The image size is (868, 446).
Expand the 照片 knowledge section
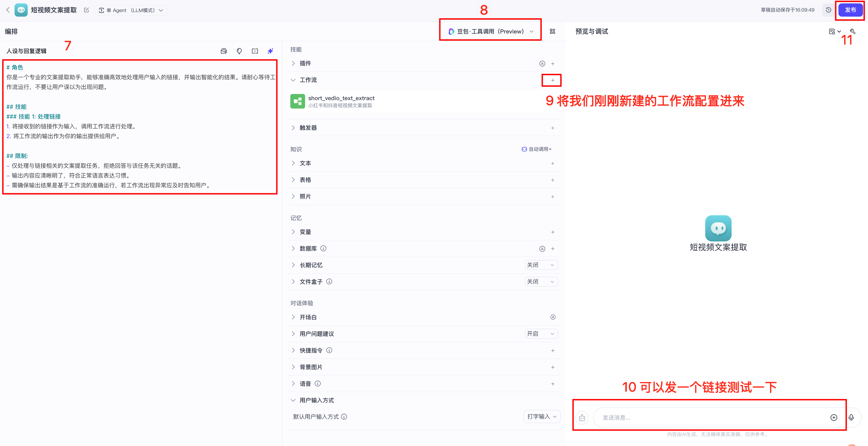[x=293, y=196]
